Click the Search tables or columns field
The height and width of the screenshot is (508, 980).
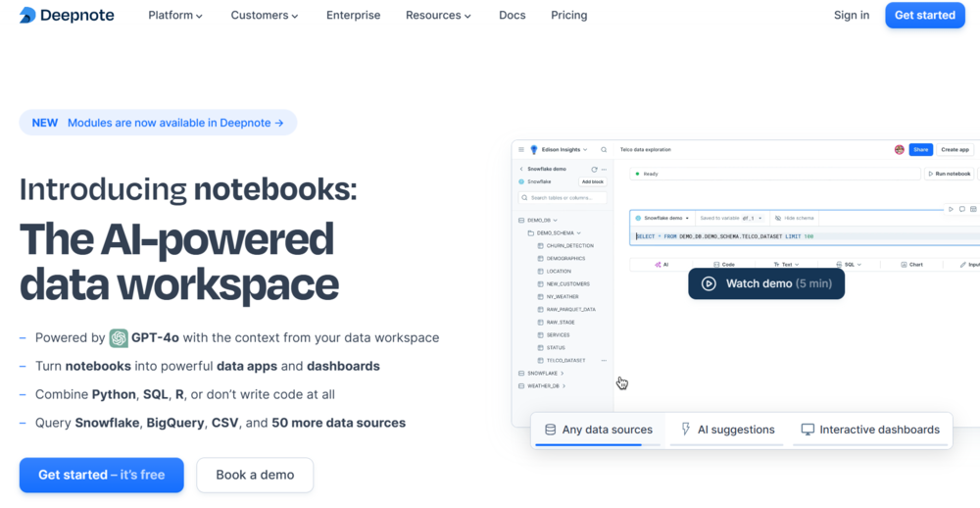(563, 198)
